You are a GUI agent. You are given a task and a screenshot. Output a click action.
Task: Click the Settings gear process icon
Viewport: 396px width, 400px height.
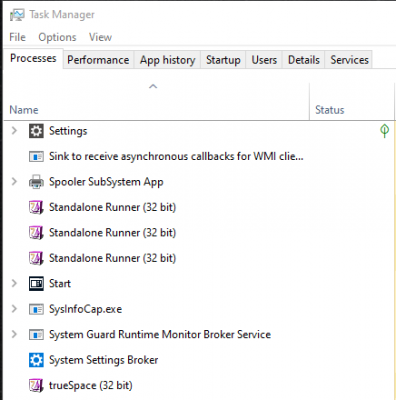coord(36,131)
